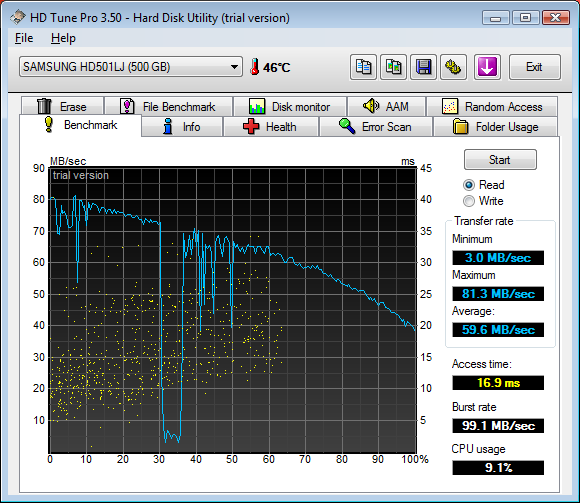580x503 pixels.
Task: Open the Health tab with red cross
Action: (271, 127)
